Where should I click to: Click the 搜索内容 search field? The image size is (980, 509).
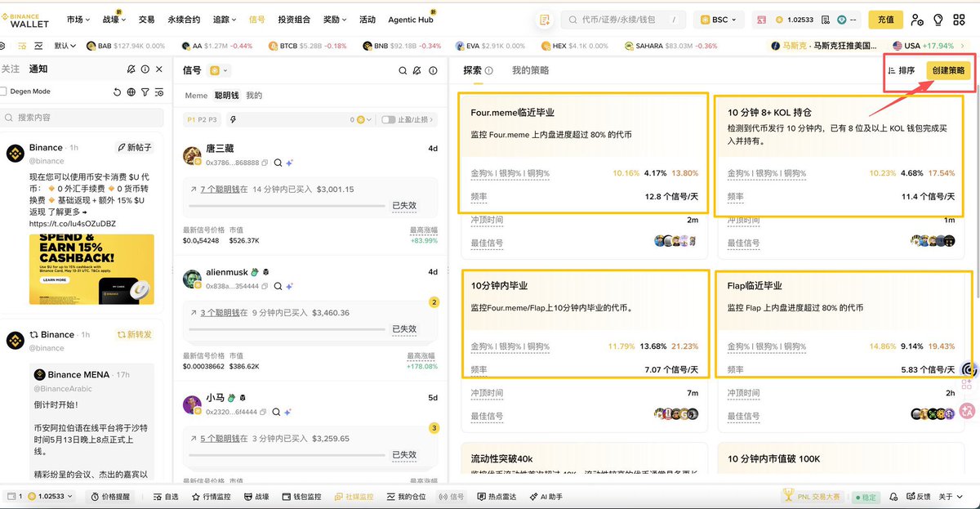coord(82,118)
